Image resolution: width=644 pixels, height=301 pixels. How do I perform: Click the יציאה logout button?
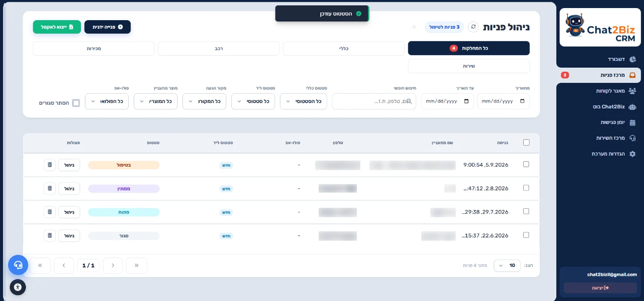600,288
